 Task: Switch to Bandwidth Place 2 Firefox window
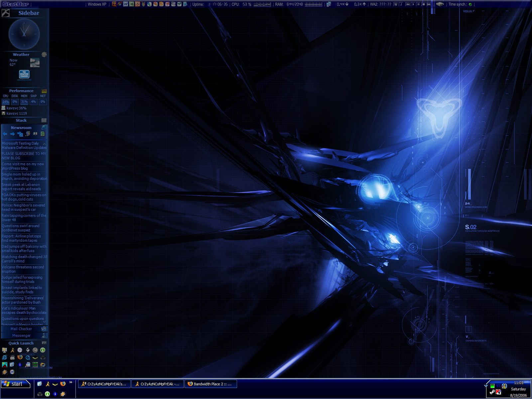[x=211, y=384]
